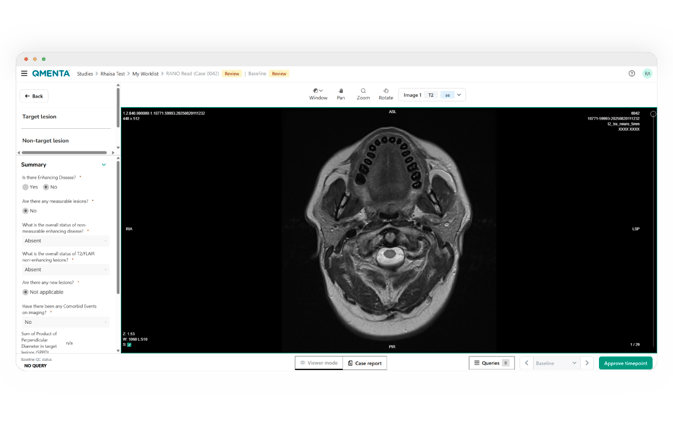Open the user avatar menu
This screenshot has height=426, width=673.
click(x=647, y=73)
